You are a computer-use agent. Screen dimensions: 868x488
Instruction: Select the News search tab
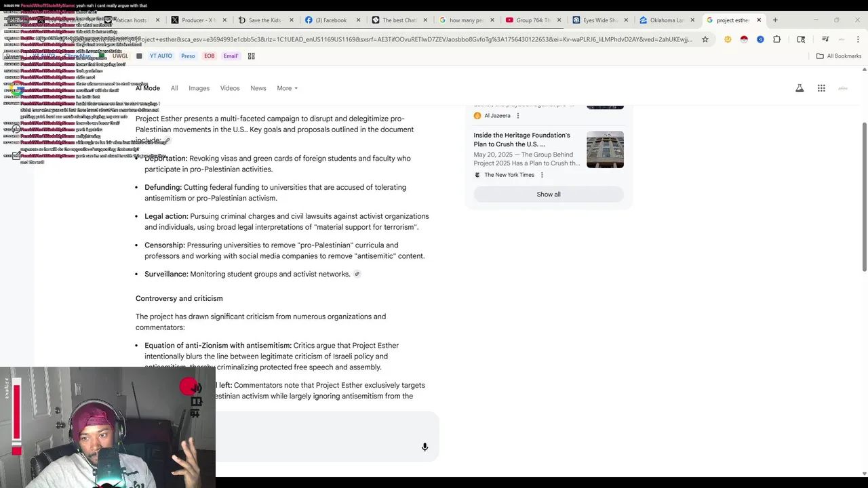[258, 88]
